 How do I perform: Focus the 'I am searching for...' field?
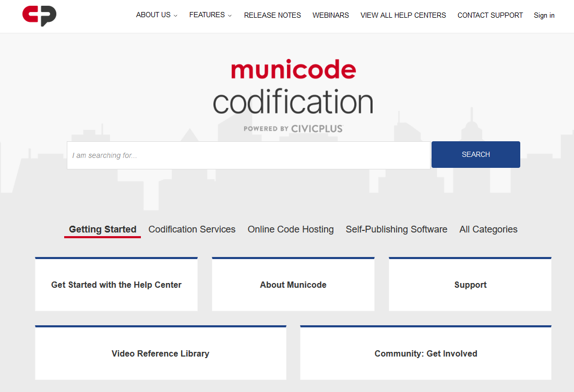(248, 155)
